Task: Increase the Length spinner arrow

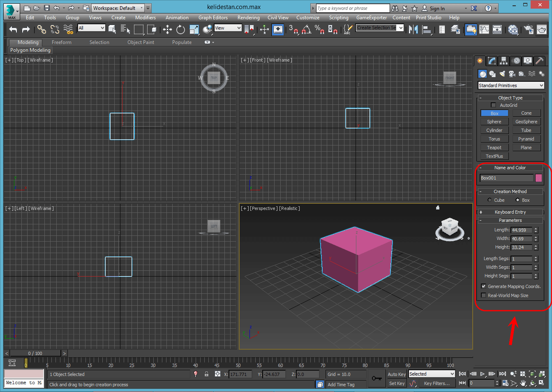Action: click(x=536, y=228)
